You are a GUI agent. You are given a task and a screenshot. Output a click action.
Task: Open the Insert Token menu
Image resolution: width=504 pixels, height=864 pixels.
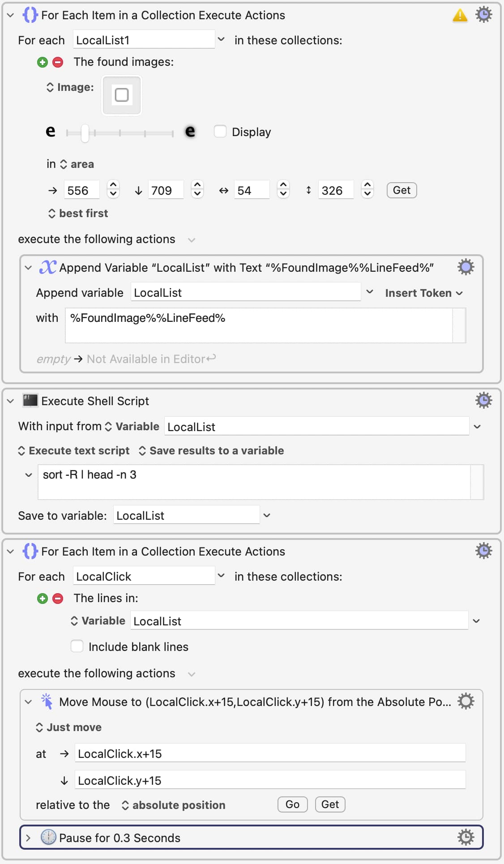pyautogui.click(x=423, y=293)
